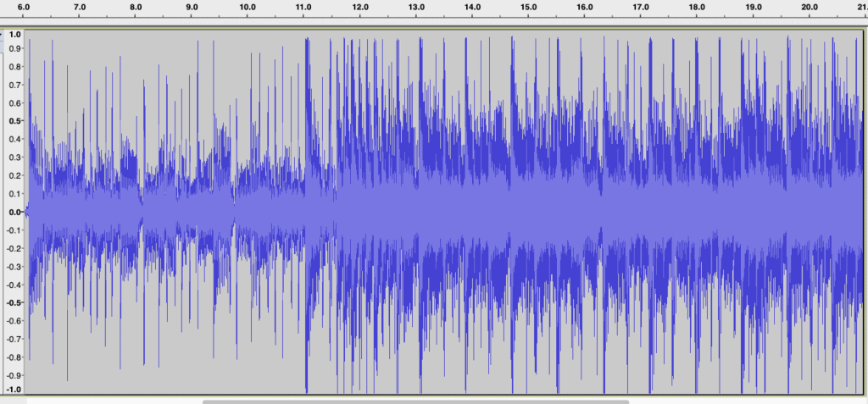Click the 0.1 vertical ruler value

tap(15, 194)
